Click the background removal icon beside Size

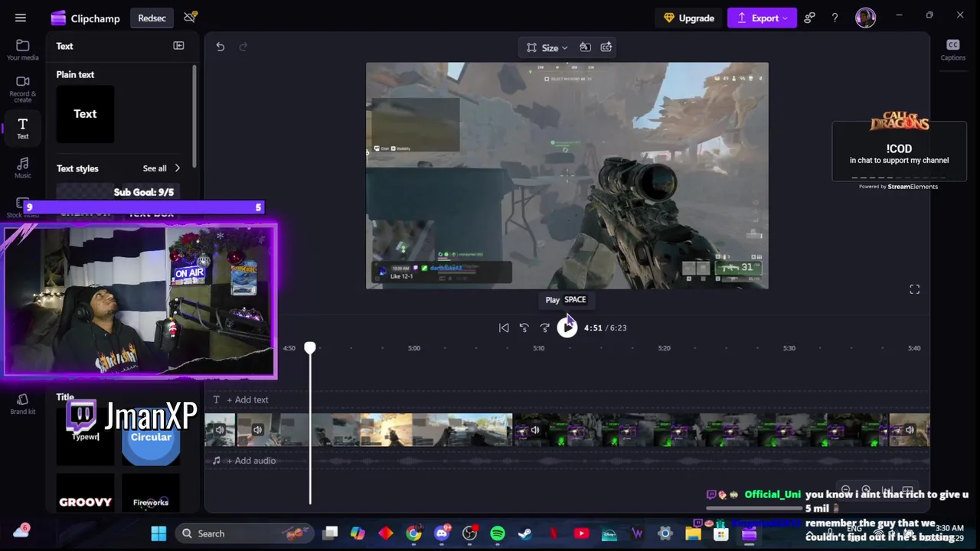pos(585,47)
